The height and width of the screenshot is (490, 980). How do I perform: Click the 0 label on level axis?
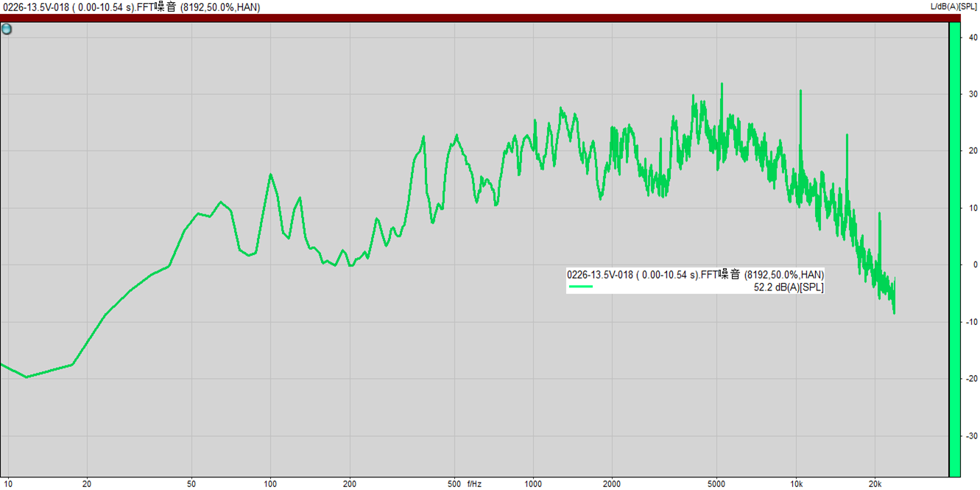[x=974, y=265]
